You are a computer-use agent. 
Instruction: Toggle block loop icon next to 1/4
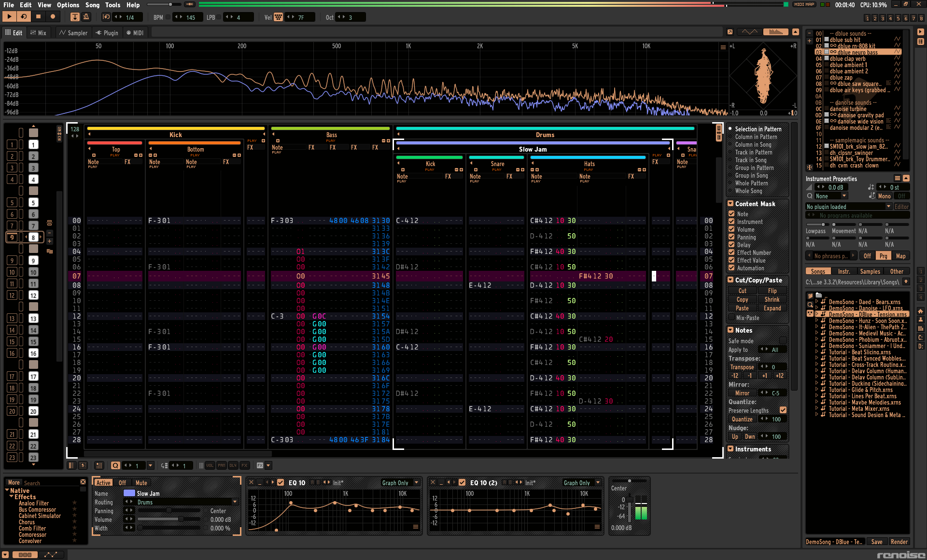[106, 17]
